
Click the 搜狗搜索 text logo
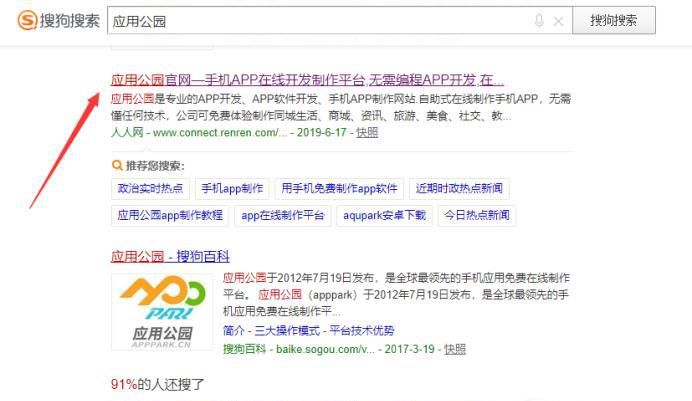(x=70, y=21)
